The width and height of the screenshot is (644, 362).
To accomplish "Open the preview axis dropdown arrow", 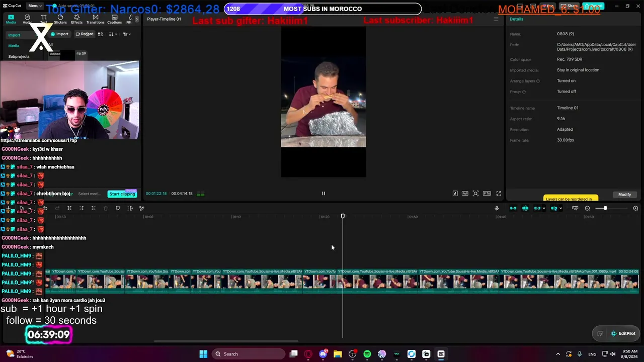I will (x=560, y=209).
